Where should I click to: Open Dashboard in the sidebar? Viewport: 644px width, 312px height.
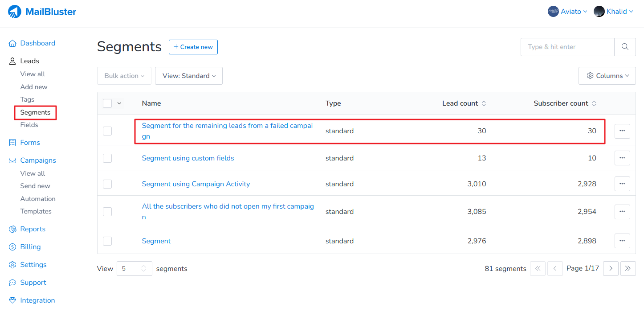[37, 43]
